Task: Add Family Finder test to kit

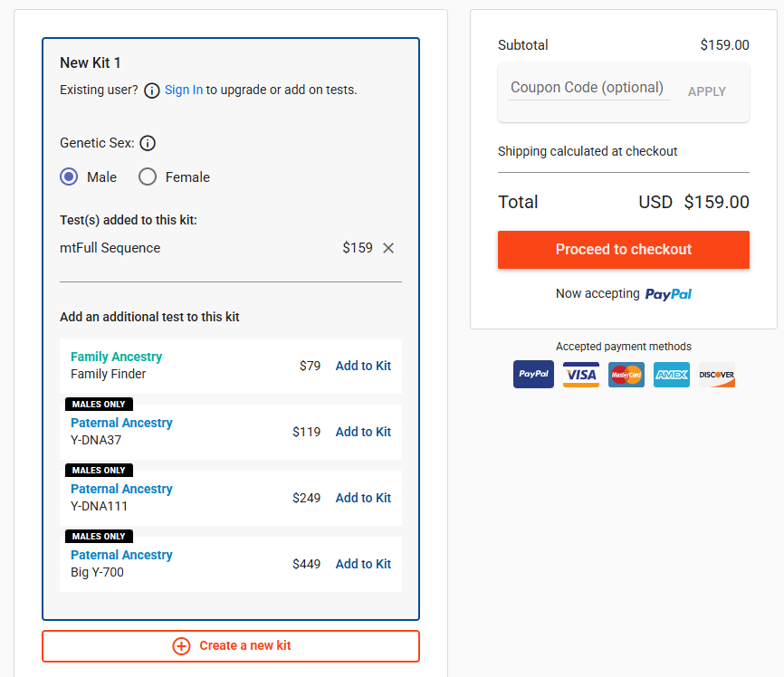Action: tap(363, 366)
